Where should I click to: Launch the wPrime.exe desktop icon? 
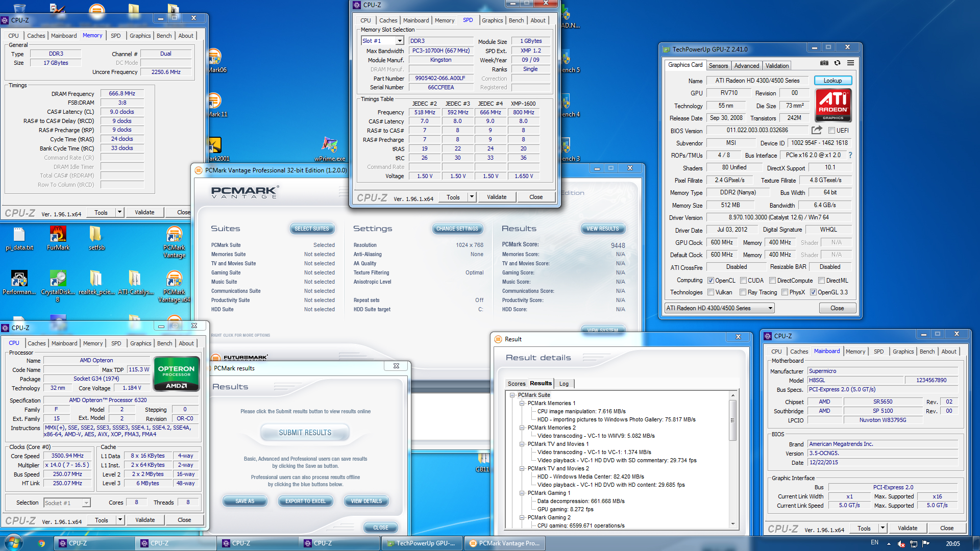(x=329, y=149)
